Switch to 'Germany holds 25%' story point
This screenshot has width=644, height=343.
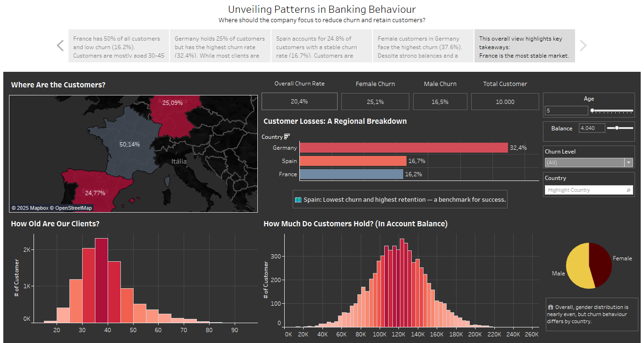(220, 46)
